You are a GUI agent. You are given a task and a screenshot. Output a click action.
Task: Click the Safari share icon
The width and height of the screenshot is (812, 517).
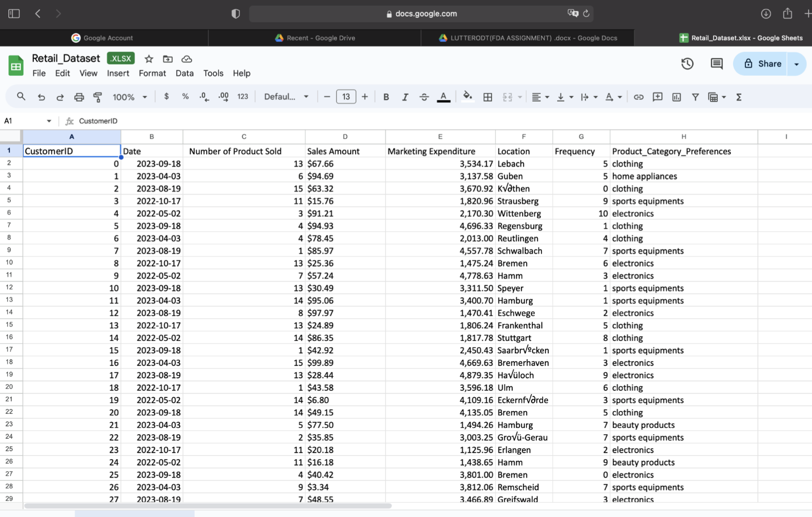pos(787,13)
